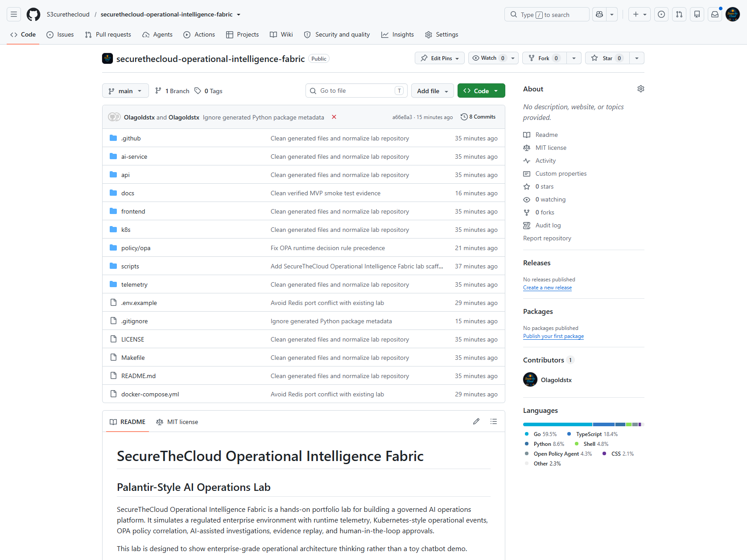Expand the Fork options dropdown arrow
747x560 pixels.
point(574,58)
